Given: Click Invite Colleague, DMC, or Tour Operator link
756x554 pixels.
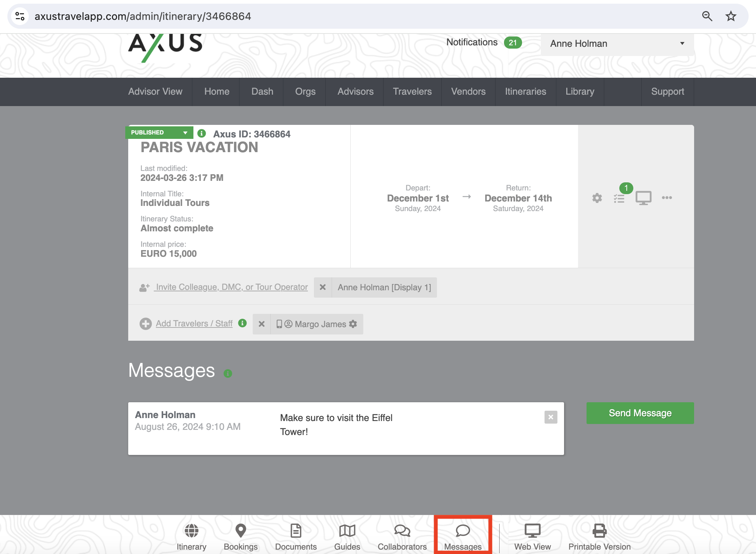Looking at the screenshot, I should [x=231, y=287].
